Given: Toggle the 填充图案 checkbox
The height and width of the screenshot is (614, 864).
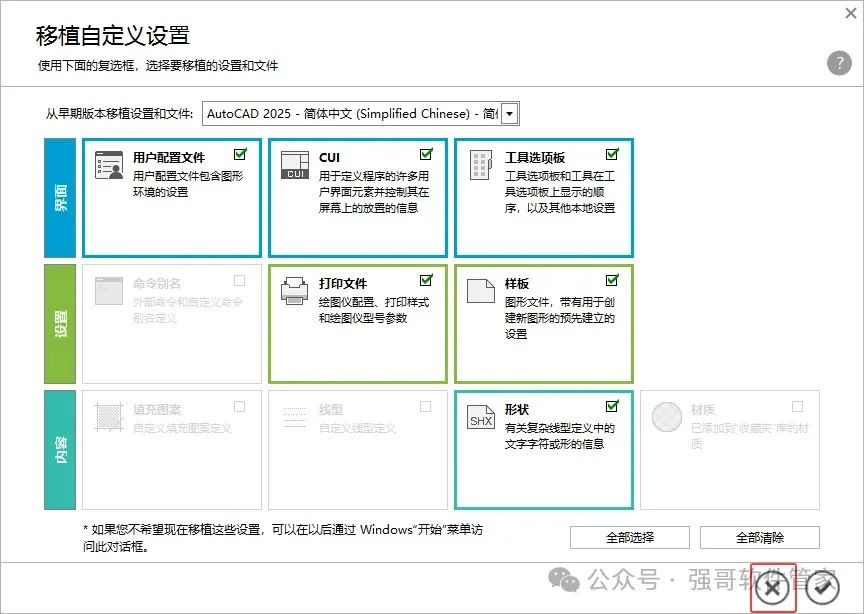Looking at the screenshot, I should pos(239,406).
